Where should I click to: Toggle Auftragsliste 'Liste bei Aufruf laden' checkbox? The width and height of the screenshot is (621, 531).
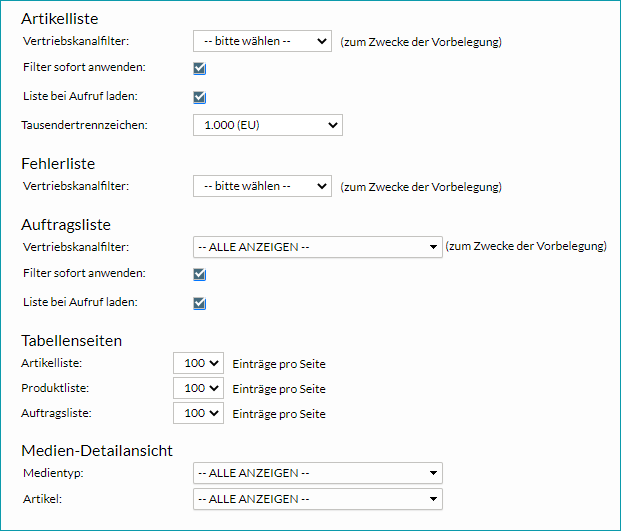[x=200, y=303]
